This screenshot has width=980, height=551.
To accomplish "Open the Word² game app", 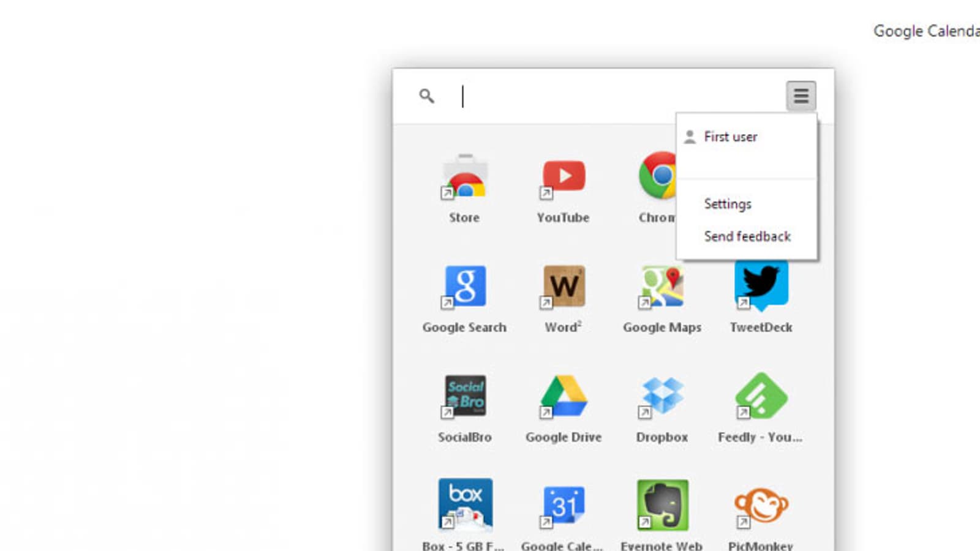I will click(x=563, y=286).
